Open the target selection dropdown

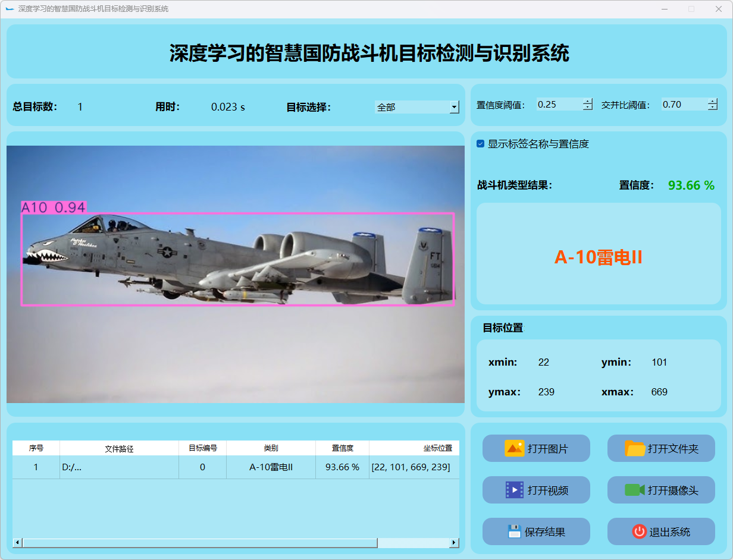(454, 107)
